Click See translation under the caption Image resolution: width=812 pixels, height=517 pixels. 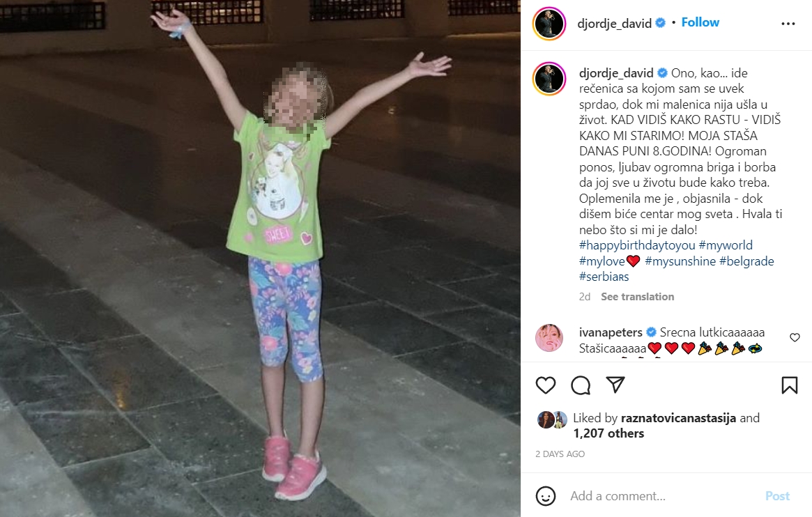tap(638, 297)
